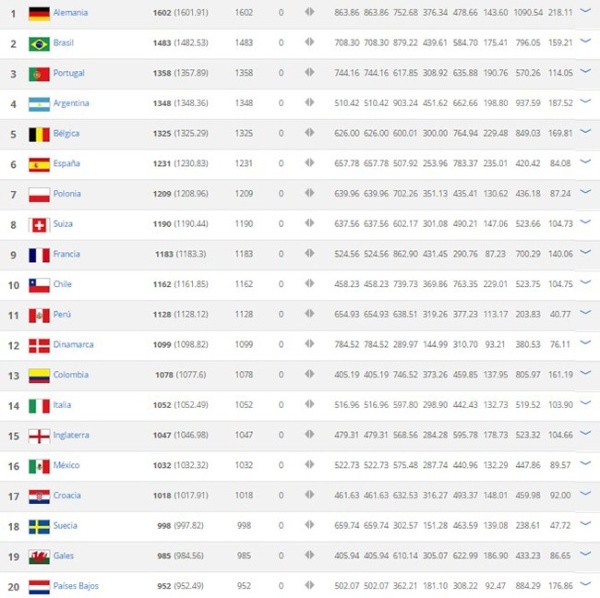
Task: Click the Gales flag icon
Action: tap(39, 555)
